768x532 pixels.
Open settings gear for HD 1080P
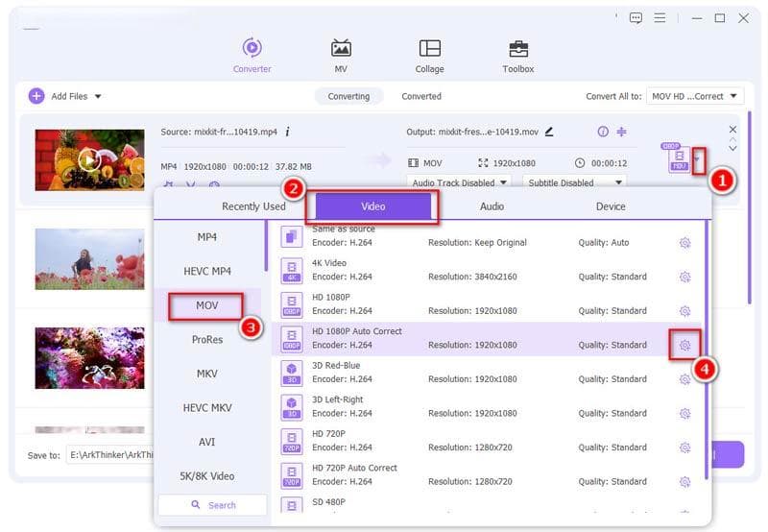point(684,310)
